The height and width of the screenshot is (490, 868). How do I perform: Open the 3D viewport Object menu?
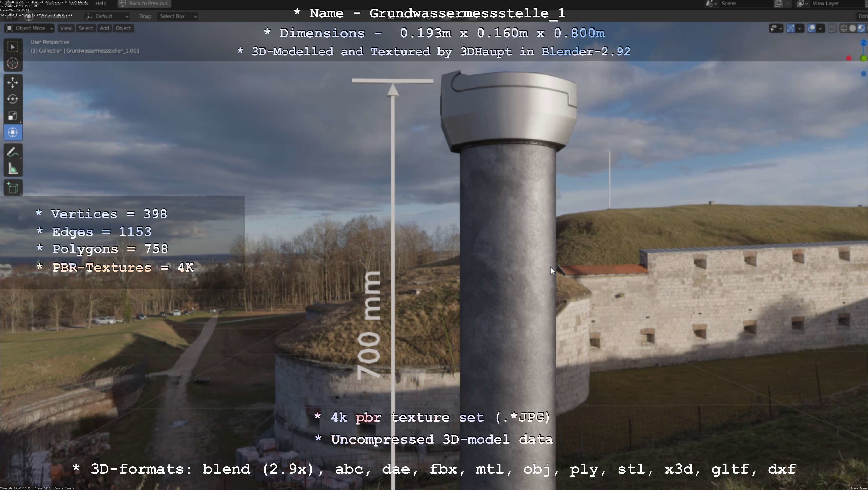(x=123, y=28)
